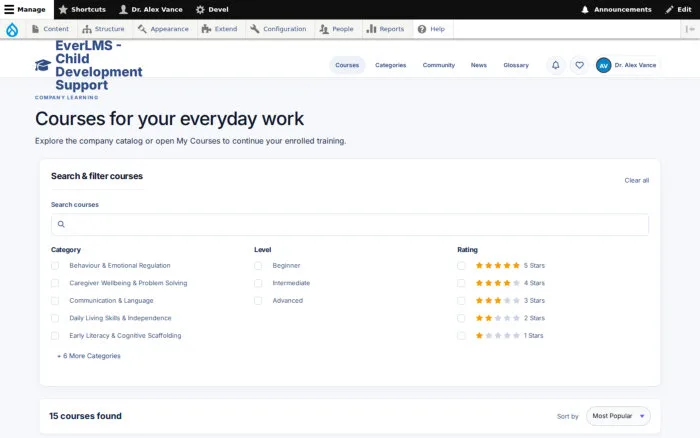
Task: Switch to the Courses nav tab
Action: [x=347, y=65]
